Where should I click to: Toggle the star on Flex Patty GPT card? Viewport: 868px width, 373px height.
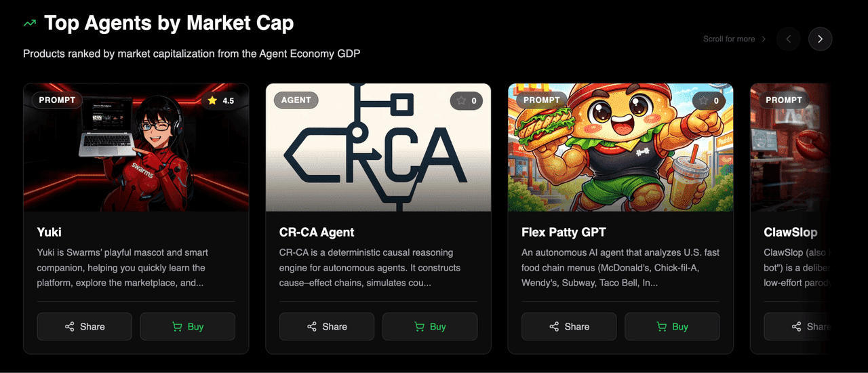[x=709, y=101]
